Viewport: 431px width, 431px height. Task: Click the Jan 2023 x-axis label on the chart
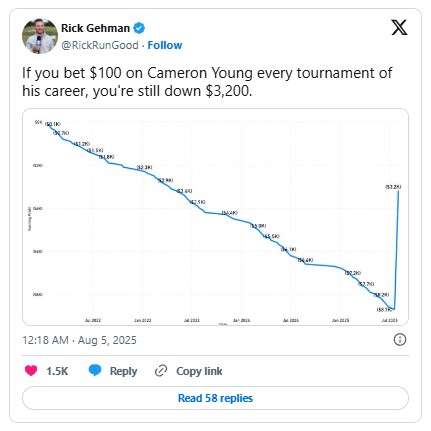[x=143, y=320]
